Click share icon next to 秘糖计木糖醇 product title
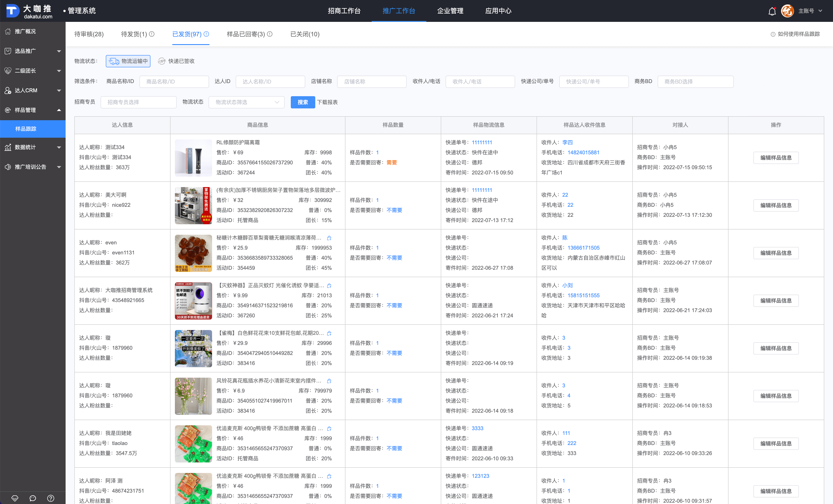This screenshot has height=504, width=833. tap(329, 238)
